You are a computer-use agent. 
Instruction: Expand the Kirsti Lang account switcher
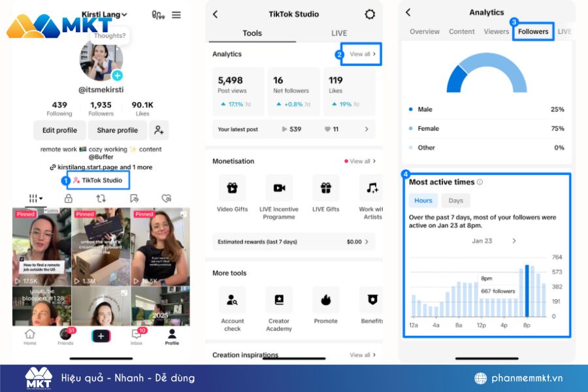click(x=105, y=14)
